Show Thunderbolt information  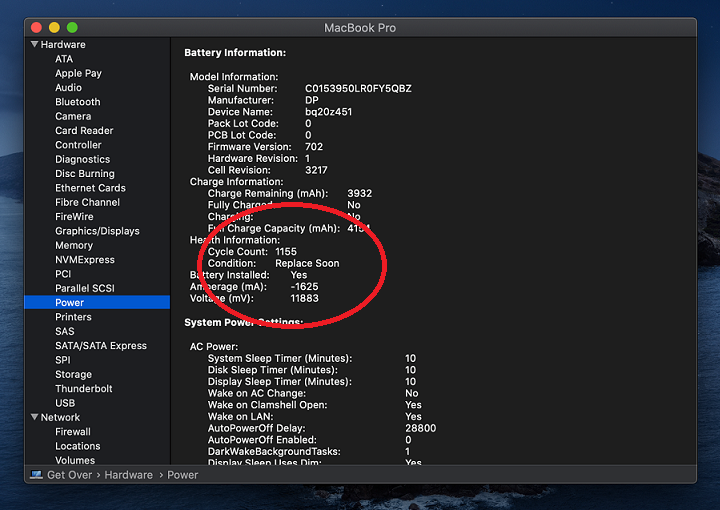83,389
